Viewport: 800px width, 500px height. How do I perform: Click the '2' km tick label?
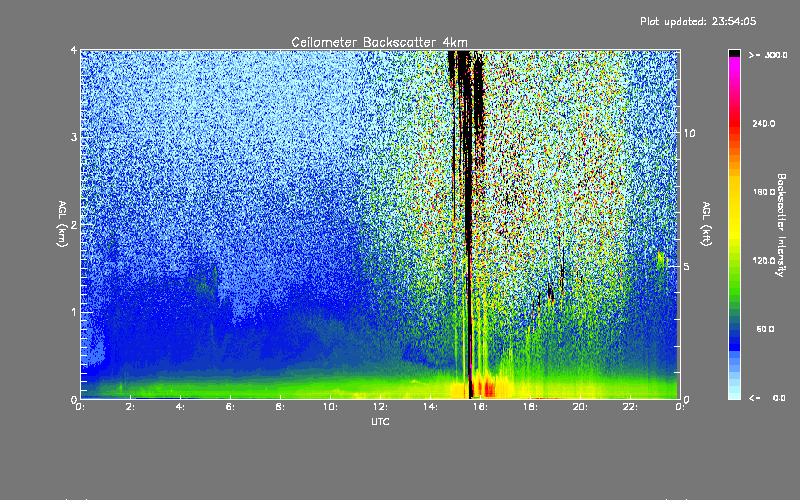point(74,224)
